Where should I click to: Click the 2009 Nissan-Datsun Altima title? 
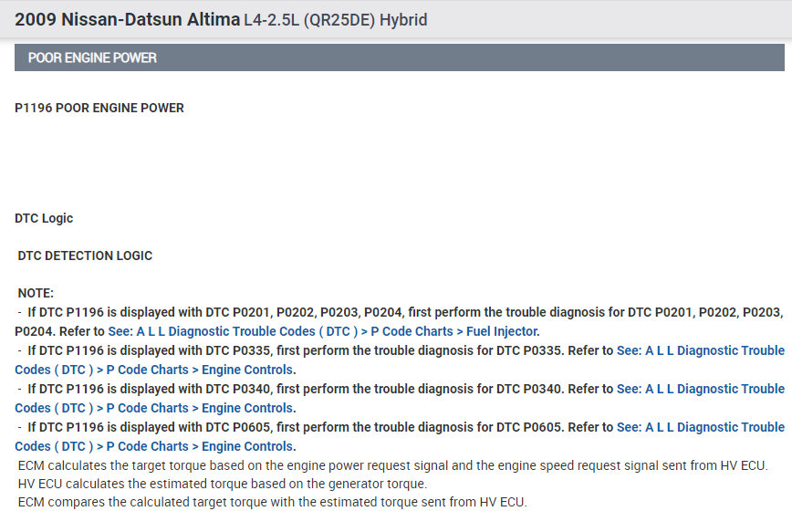127,19
